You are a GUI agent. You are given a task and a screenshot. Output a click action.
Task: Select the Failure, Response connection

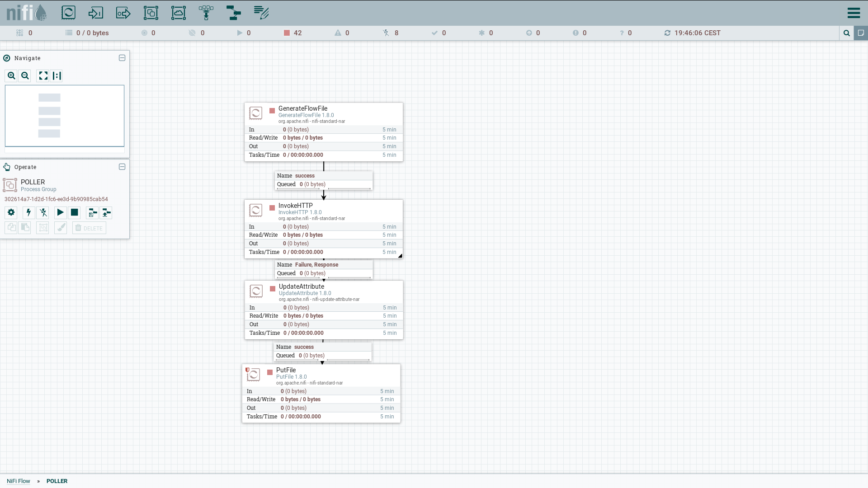[x=324, y=269]
